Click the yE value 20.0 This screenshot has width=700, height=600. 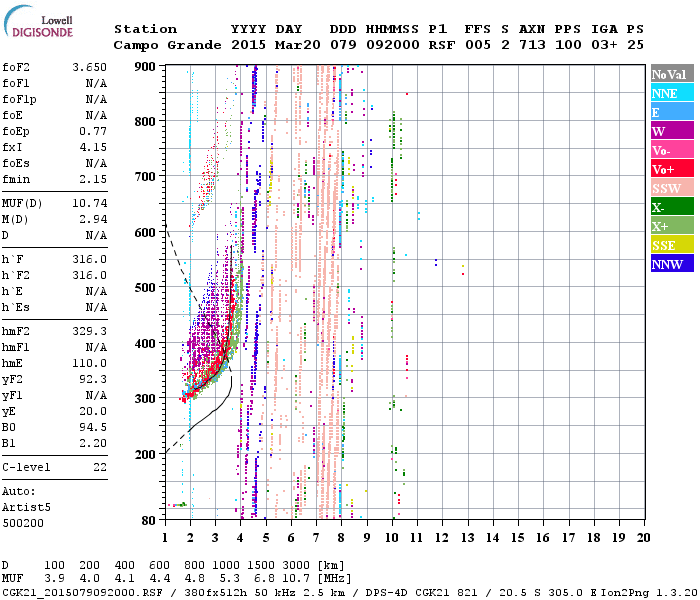(x=93, y=412)
